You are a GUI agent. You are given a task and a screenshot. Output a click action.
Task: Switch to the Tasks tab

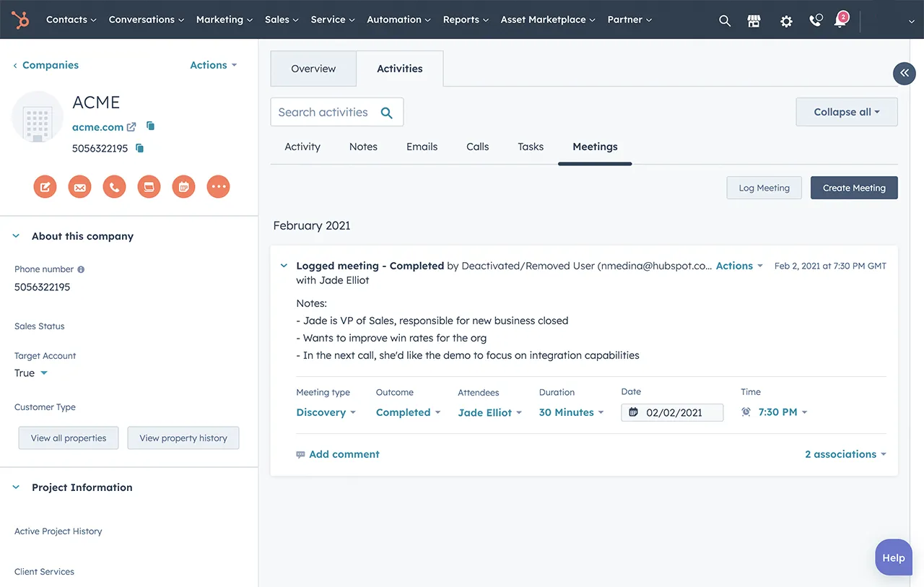tap(531, 147)
